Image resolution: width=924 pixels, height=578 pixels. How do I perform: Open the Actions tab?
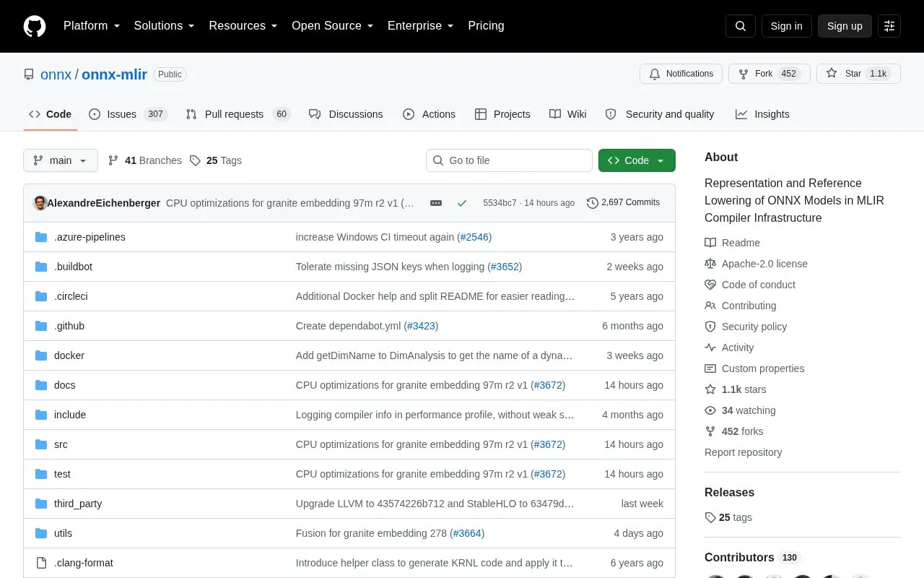(429, 114)
